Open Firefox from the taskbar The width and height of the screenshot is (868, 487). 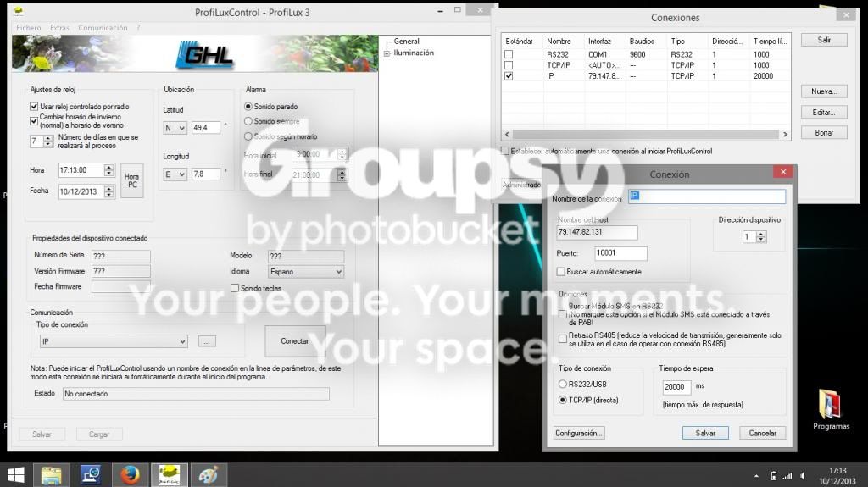130,475
